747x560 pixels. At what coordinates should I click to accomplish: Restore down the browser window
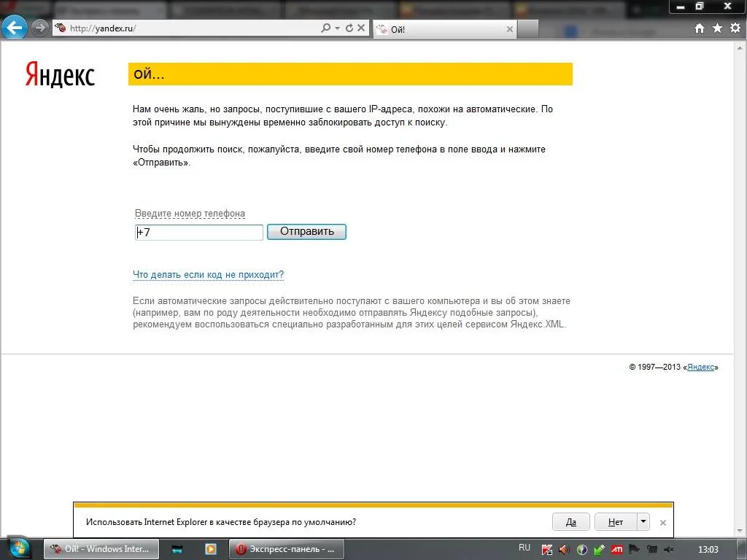pos(700,7)
